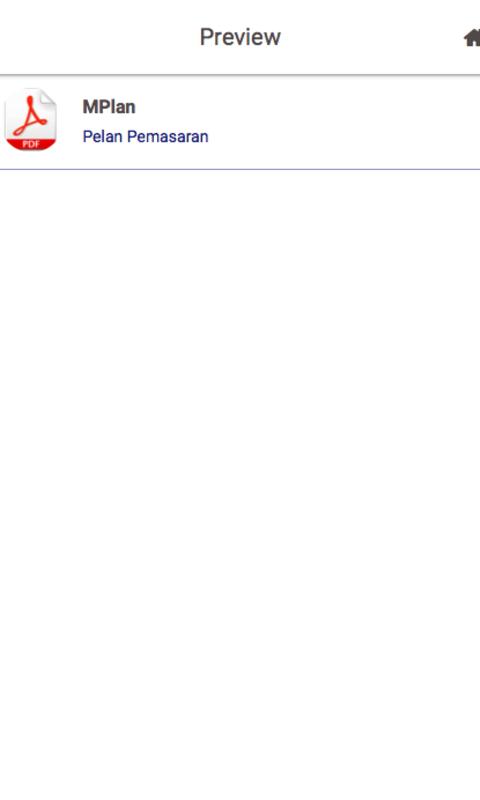Tap the Adobe PDF thumbnail beside MPlan
The image size is (480, 800).
pos(31,120)
